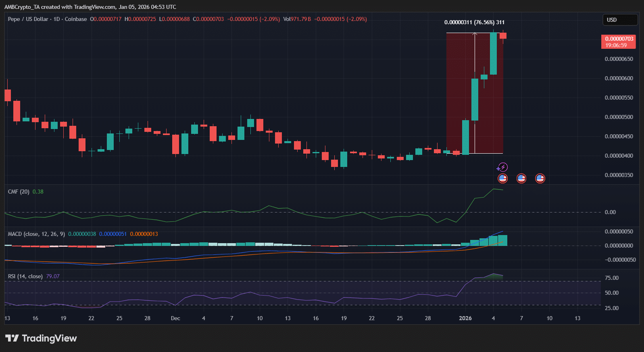Screen dimensions: 644x352
Task: Select the RSI (14, close) indicator label
Action: tap(25, 276)
